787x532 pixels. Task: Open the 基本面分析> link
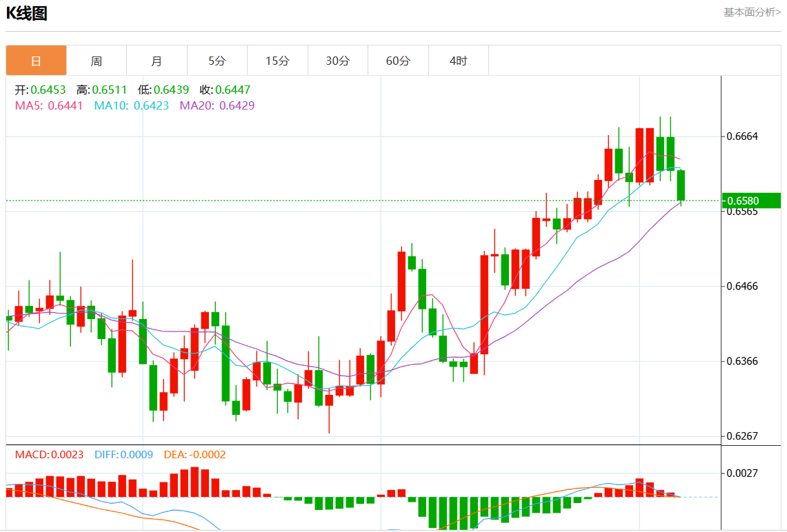[x=752, y=12]
